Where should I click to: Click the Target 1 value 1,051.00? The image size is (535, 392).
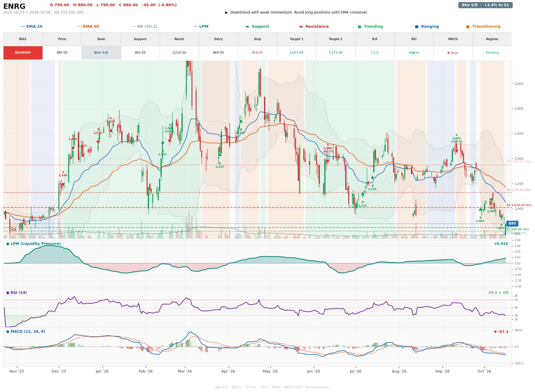pos(296,53)
